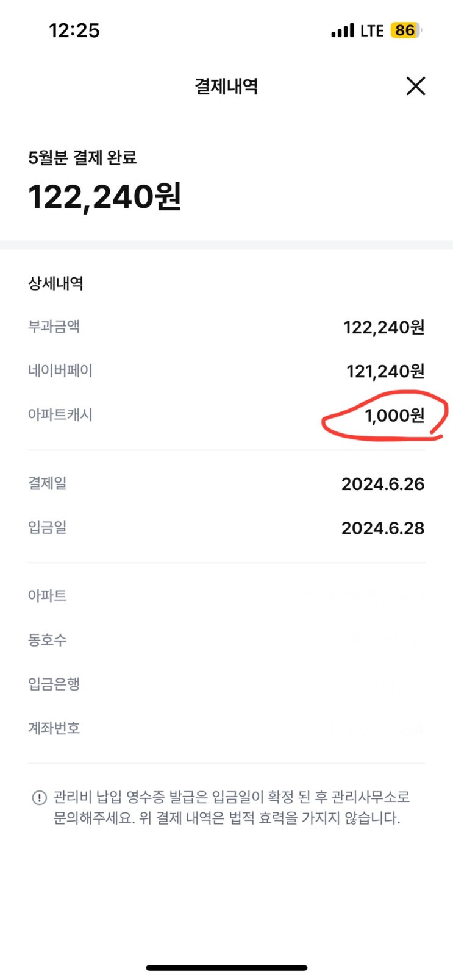Viewport: 453px width, 980px height.
Task: Tap the 동호수 row label
Action: click(47, 640)
